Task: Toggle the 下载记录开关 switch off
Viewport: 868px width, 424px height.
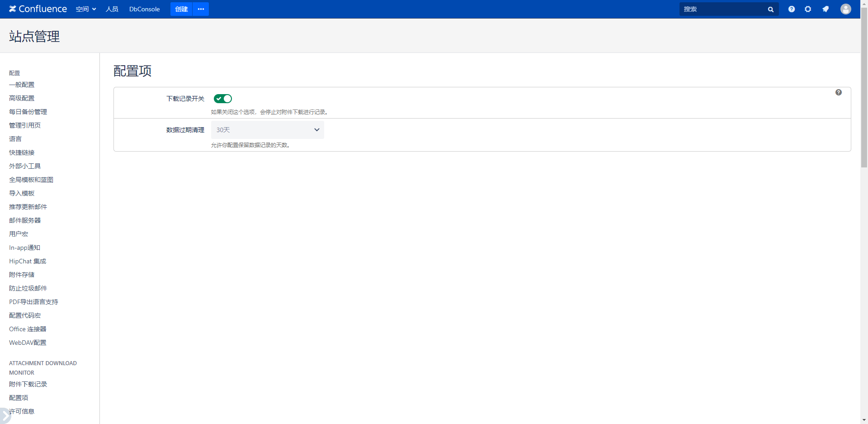Action: (223, 99)
